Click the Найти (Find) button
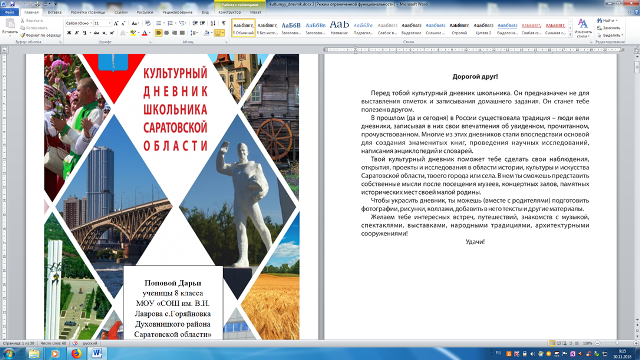 (x=607, y=20)
